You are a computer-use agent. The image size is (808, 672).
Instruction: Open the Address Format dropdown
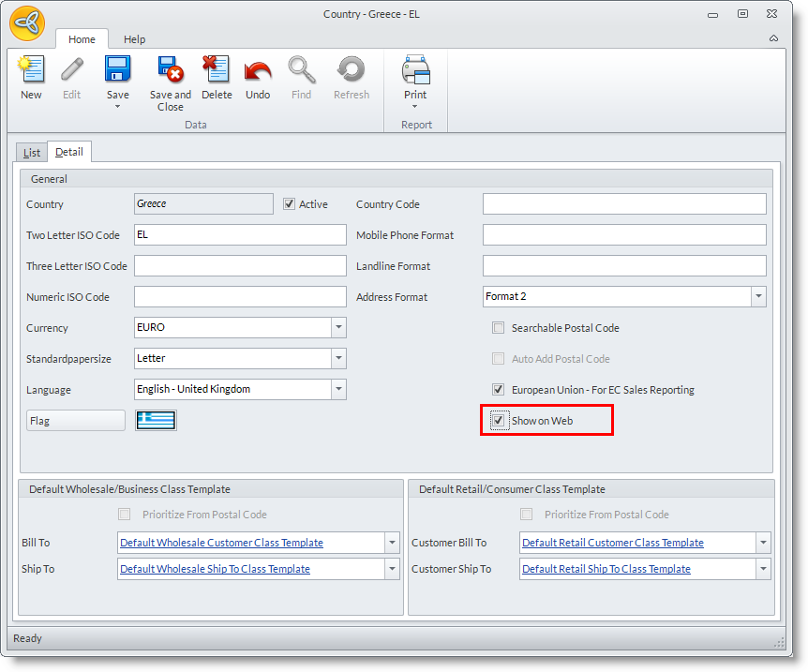pos(757,297)
